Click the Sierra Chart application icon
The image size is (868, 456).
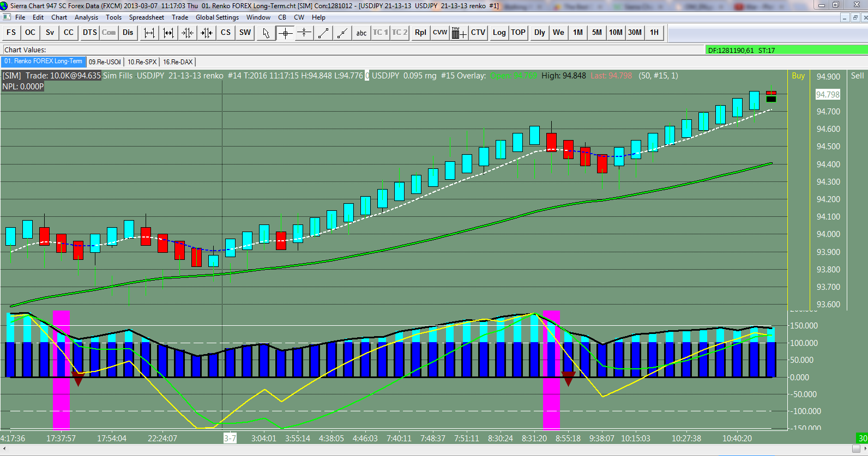4,5
